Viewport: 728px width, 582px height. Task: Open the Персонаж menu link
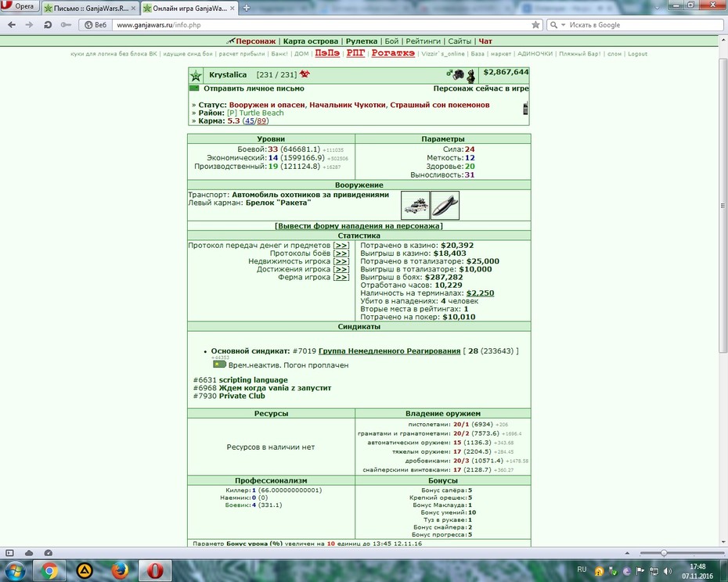pos(255,41)
